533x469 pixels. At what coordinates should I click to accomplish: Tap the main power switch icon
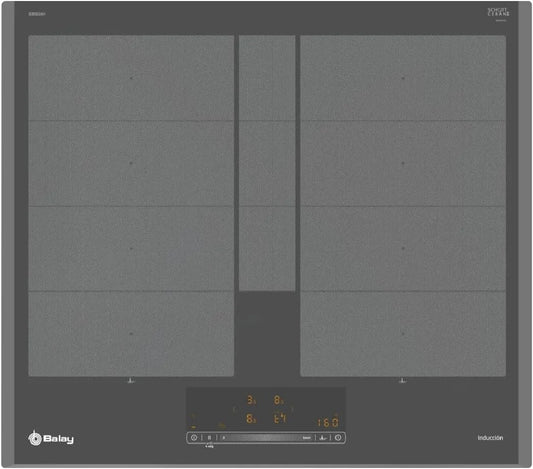(194, 438)
